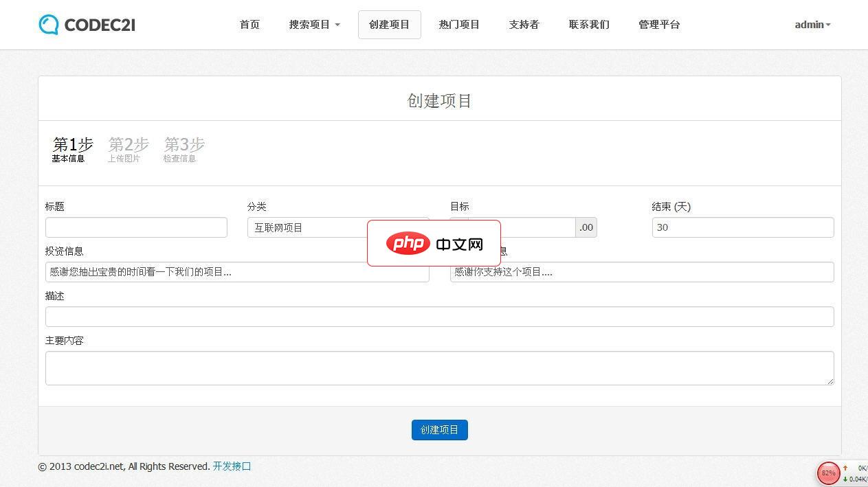Click the php中文网 watermark logo
The height and width of the screenshot is (487, 868).
pos(434,242)
